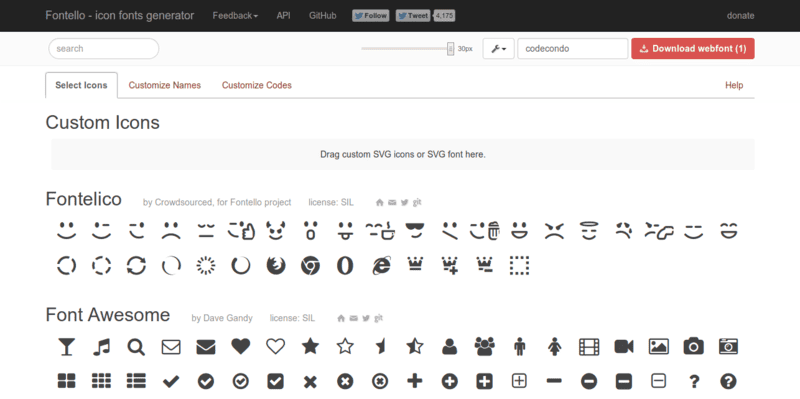Select the filled photo camera icon
Viewport: 800px width, 399px height.
(x=693, y=347)
